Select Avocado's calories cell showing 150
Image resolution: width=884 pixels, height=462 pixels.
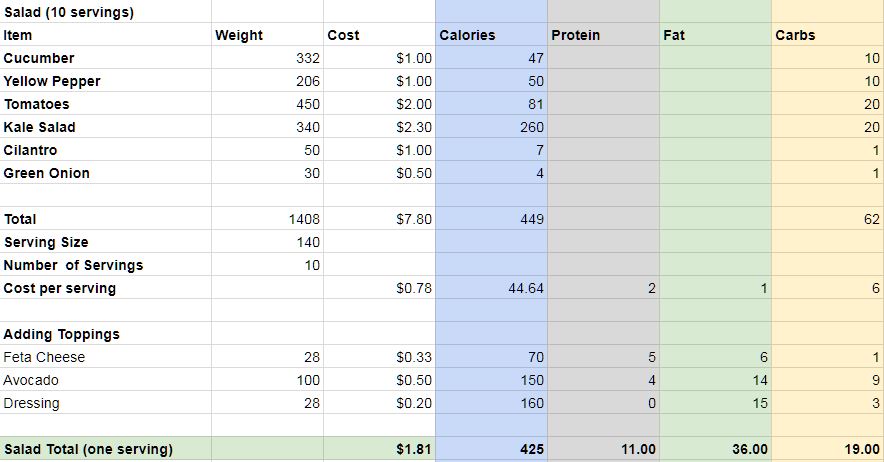[491, 380]
